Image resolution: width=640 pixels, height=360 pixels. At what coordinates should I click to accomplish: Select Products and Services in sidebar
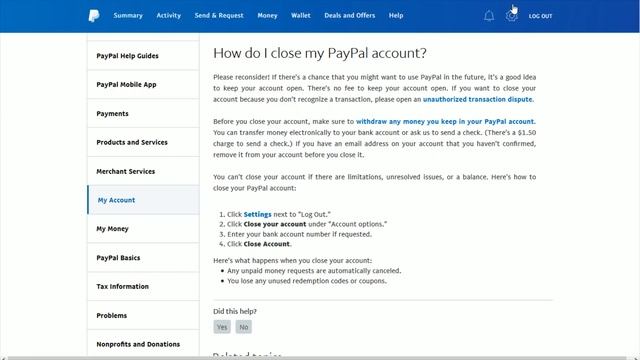point(143,142)
